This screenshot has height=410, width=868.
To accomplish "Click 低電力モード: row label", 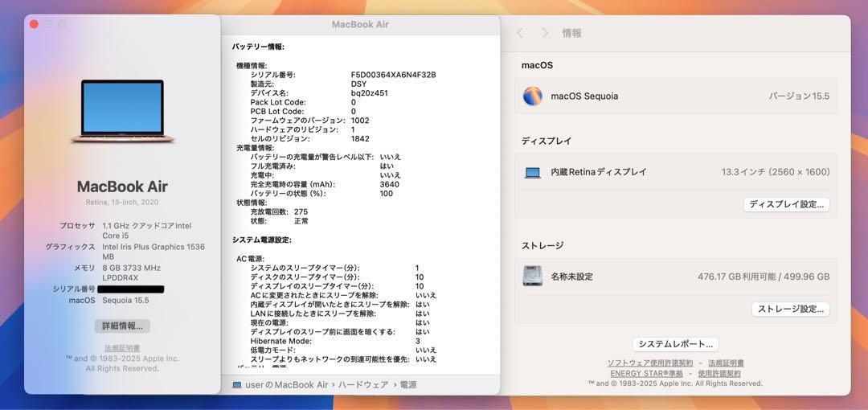I will 273,351.
